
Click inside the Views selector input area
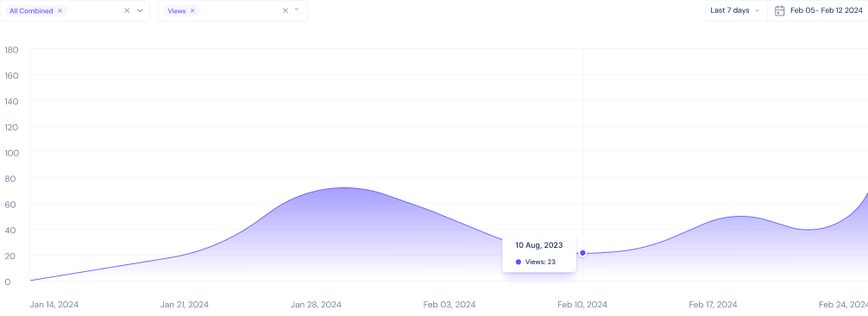[x=239, y=10]
